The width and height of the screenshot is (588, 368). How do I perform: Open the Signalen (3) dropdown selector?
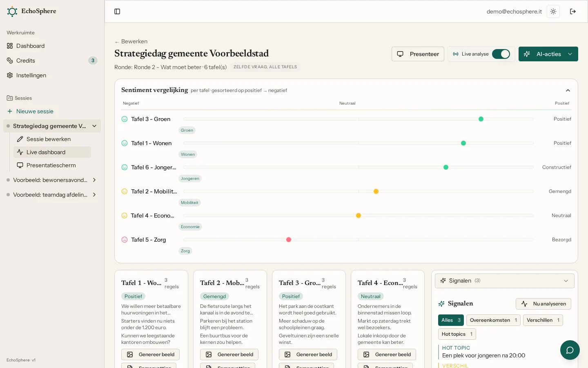[505, 281]
